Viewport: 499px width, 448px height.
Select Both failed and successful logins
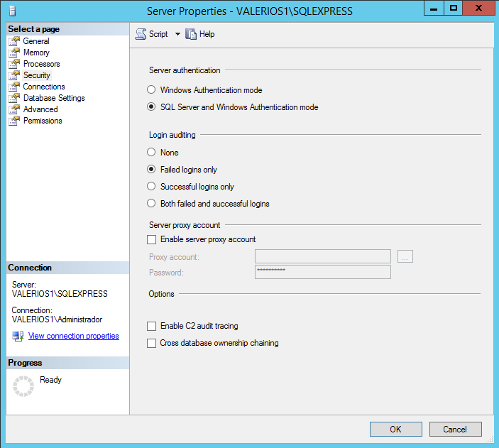[x=151, y=203]
